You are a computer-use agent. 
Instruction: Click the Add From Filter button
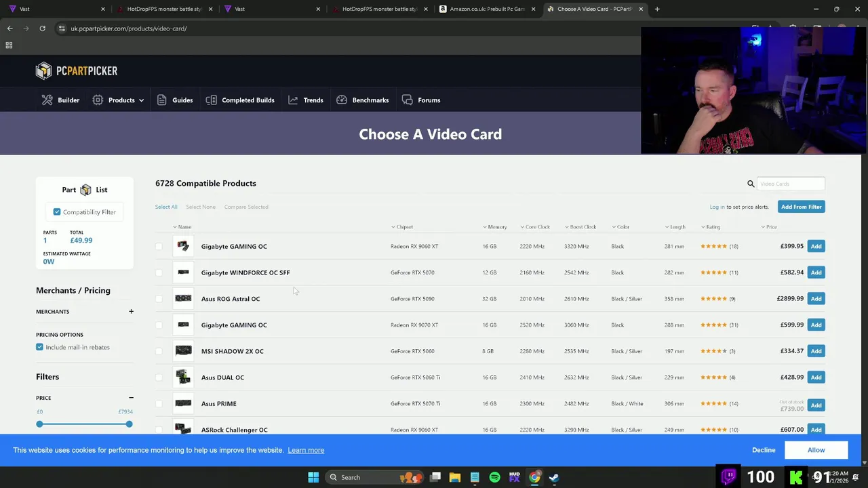[x=801, y=207]
